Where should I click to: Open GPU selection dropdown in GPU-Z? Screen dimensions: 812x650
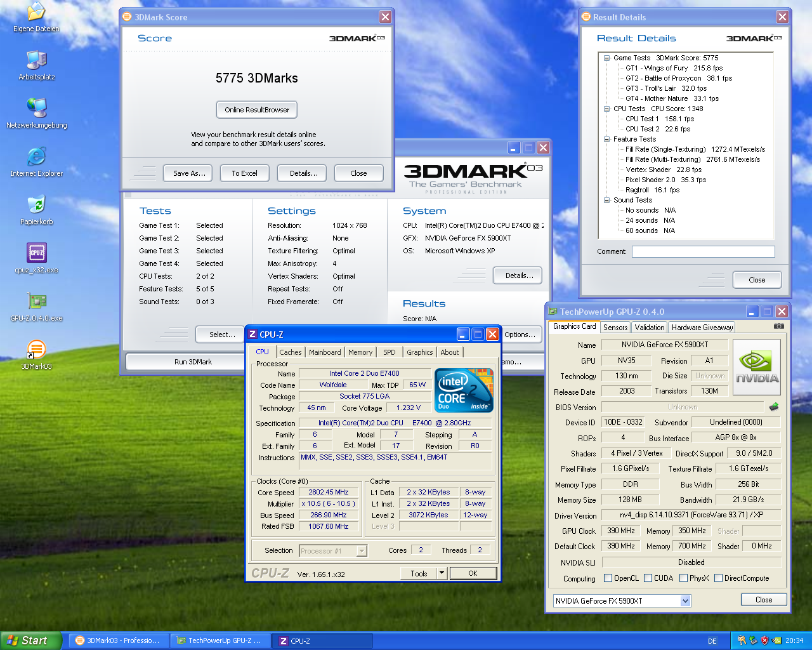685,601
